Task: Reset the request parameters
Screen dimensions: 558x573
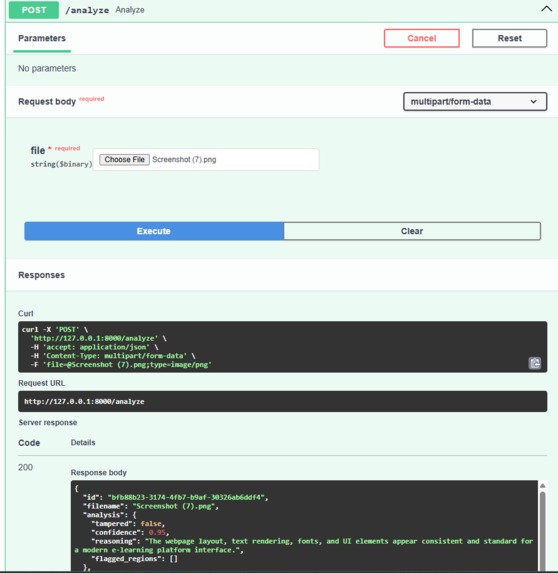Action: [509, 38]
